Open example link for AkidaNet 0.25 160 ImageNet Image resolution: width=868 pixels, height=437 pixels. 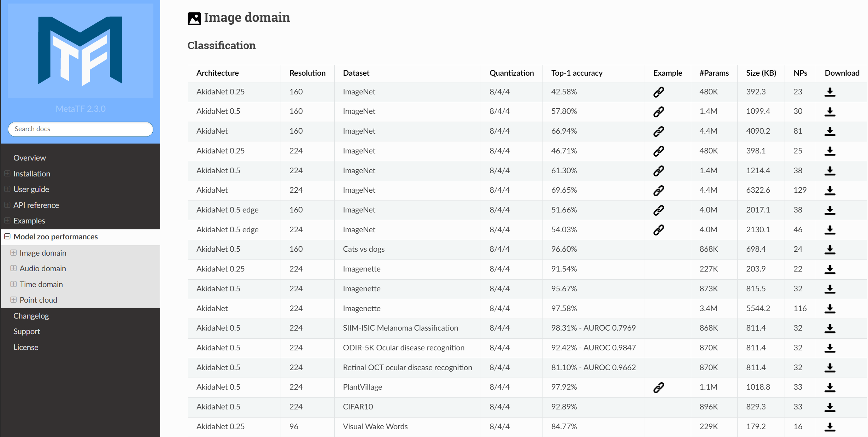point(658,92)
